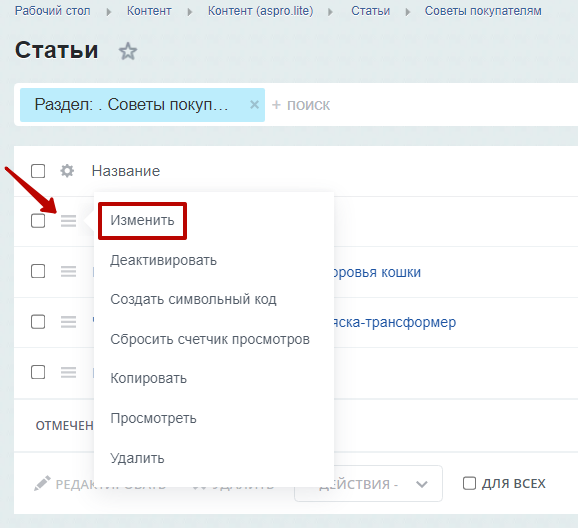Screen dimensions: 578x528
Task: Open hamburger actions menu of first row
Action: pyautogui.click(x=69, y=221)
